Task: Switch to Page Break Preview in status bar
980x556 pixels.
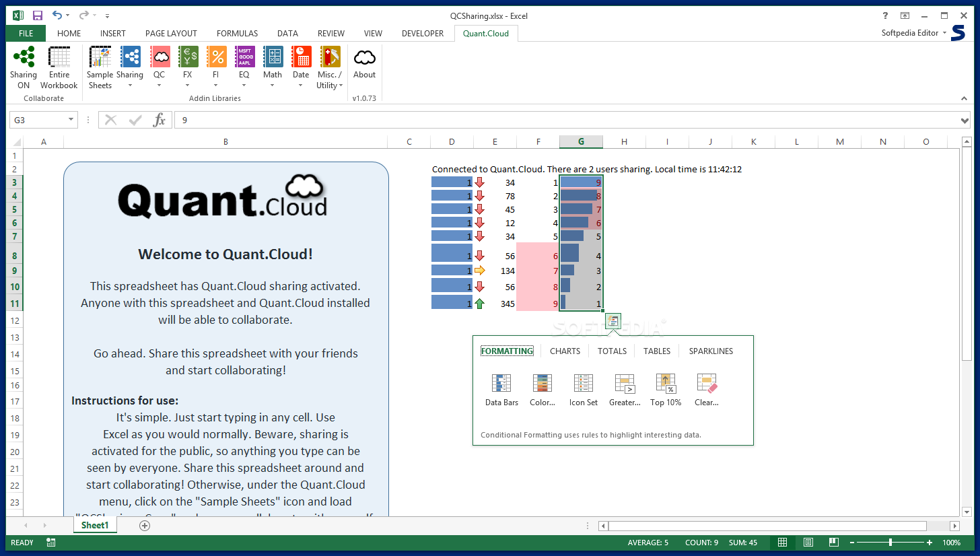Action: [x=833, y=543]
